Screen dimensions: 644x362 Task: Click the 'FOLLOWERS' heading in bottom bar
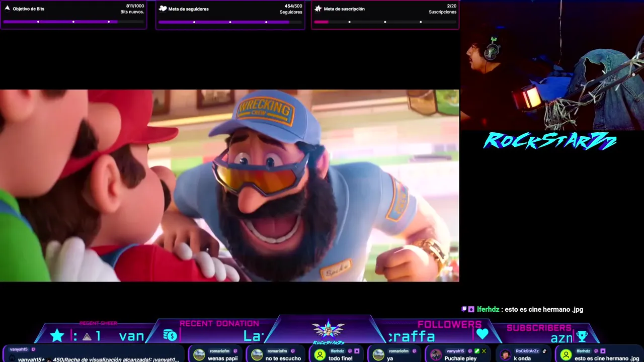click(x=449, y=324)
